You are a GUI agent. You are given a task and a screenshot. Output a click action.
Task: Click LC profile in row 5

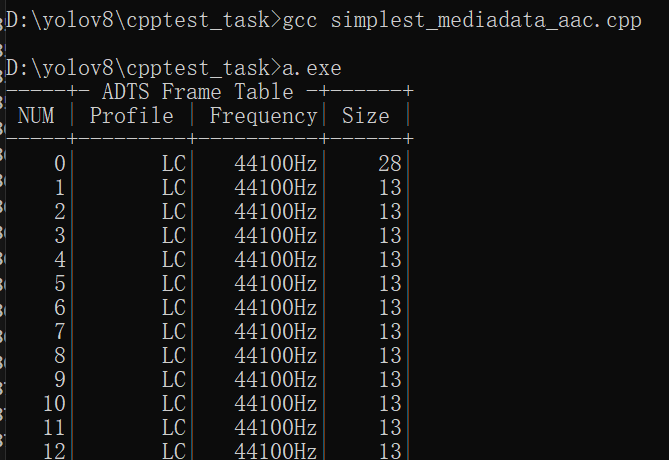click(x=174, y=284)
